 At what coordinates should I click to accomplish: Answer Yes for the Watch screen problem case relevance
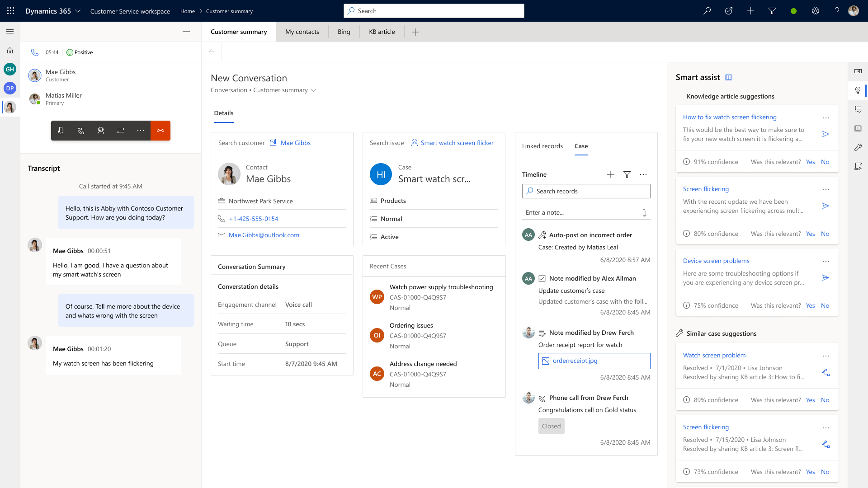[810, 400]
